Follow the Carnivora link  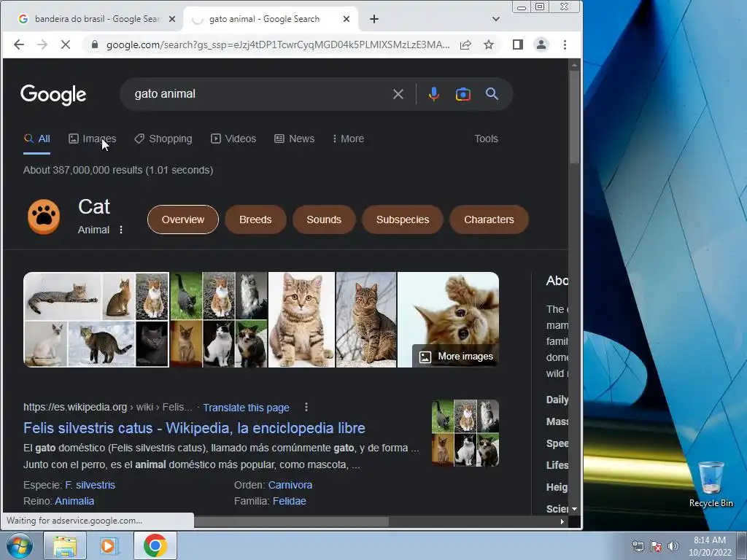coord(290,485)
